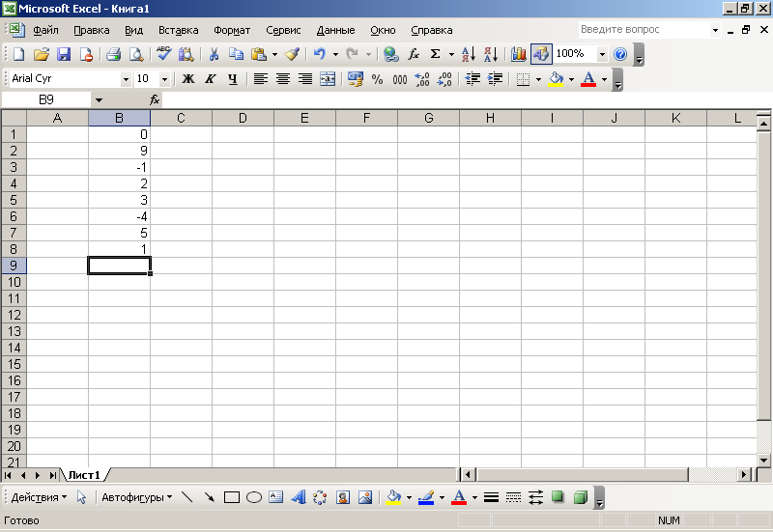
Task: Click the AutoSum sigma icon
Action: tap(436, 55)
